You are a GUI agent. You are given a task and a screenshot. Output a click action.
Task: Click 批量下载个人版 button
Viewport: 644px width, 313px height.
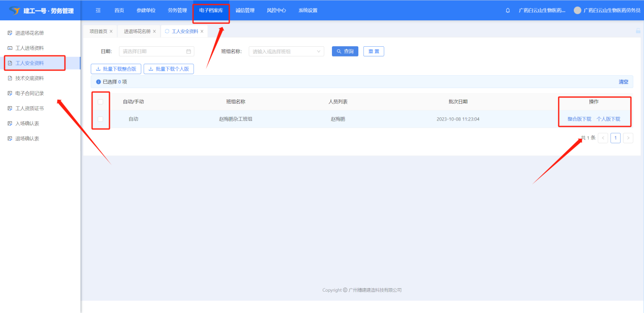(x=169, y=69)
